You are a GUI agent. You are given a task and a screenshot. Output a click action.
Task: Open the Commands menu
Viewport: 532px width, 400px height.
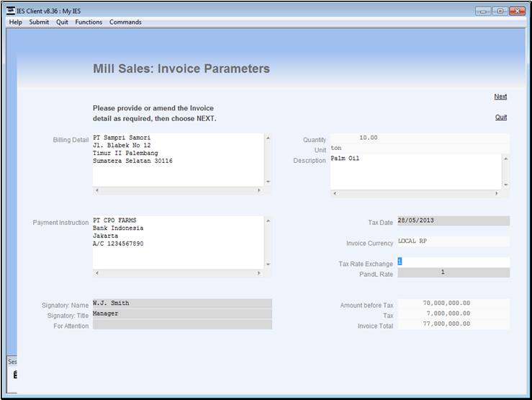(x=125, y=22)
